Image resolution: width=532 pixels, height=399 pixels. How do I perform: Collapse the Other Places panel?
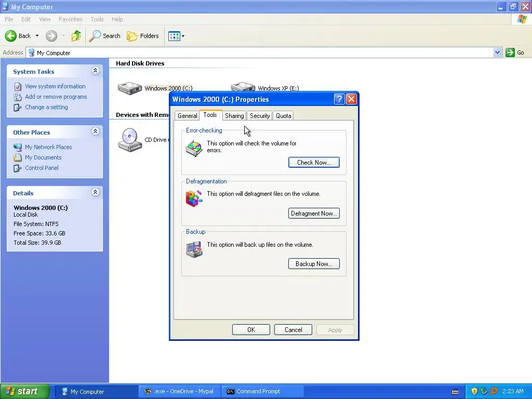tap(96, 131)
